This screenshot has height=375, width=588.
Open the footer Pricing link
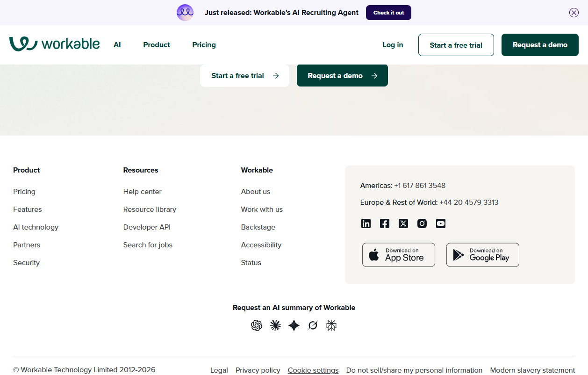click(x=24, y=192)
